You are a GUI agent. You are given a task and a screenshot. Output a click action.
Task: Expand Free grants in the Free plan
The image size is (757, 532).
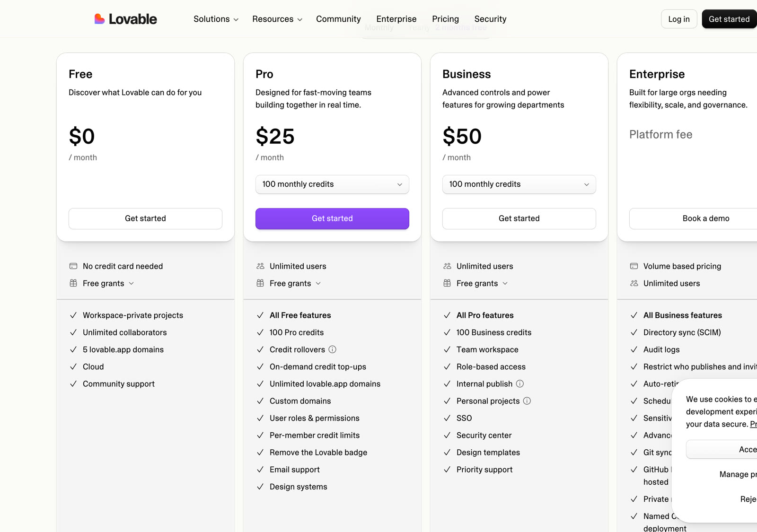coord(108,283)
